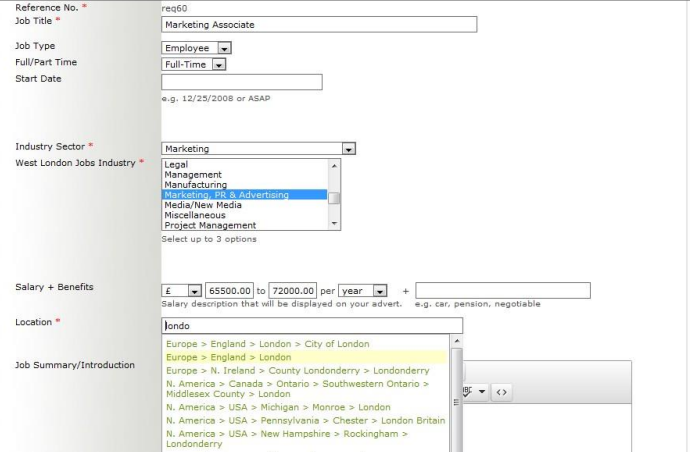The image size is (690, 452).
Task: Choose Europe > England > London > City of London
Action: (305, 344)
